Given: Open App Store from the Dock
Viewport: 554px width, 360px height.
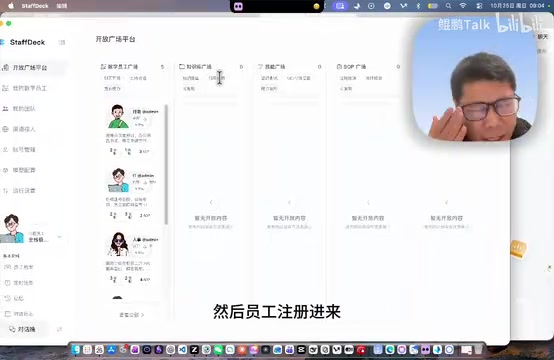Looking at the screenshot, I should pyautogui.click(x=111, y=350).
